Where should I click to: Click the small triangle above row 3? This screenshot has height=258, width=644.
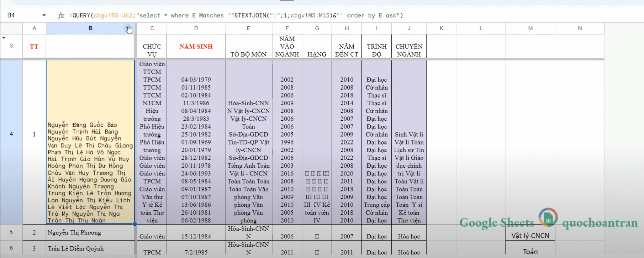4,38
